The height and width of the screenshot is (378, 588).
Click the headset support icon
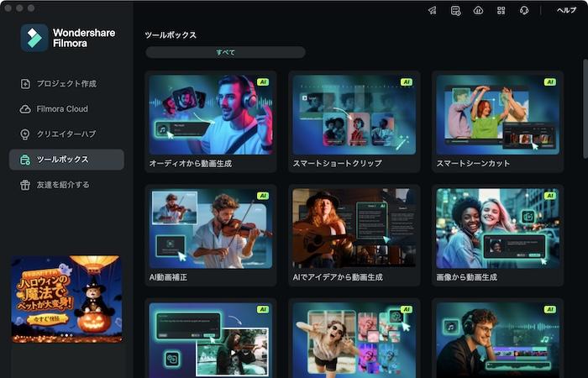(x=524, y=10)
